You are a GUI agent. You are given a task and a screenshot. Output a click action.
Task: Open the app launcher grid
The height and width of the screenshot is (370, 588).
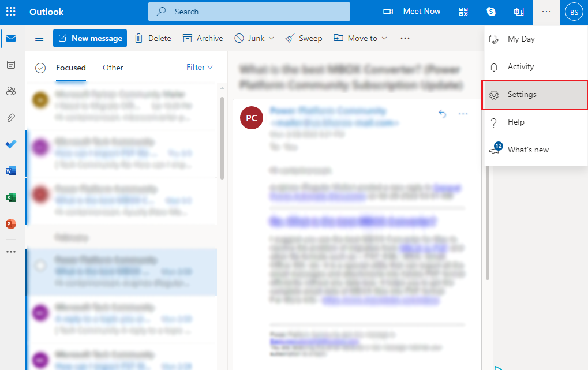pos(11,12)
